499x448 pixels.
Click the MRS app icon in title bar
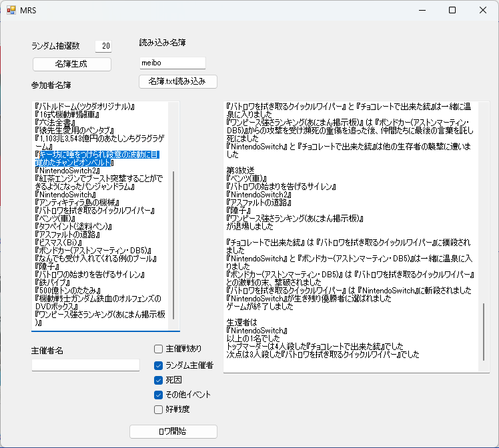pos(11,11)
